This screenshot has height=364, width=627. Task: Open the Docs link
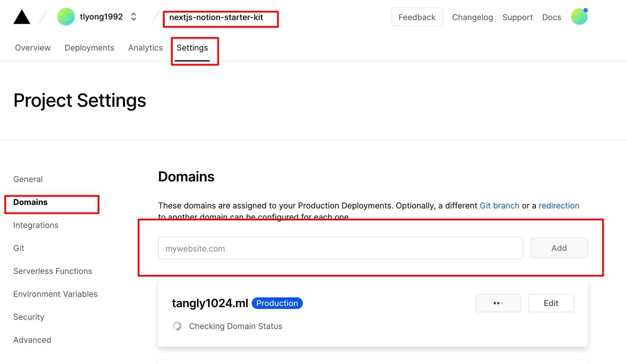click(552, 17)
